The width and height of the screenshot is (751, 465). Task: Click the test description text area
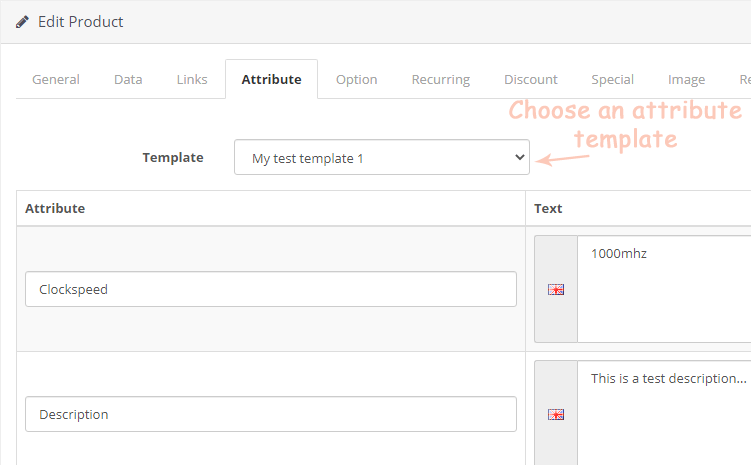pos(664,413)
